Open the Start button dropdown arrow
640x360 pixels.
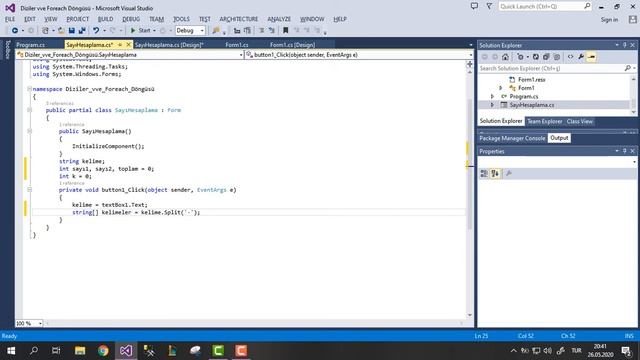154,31
